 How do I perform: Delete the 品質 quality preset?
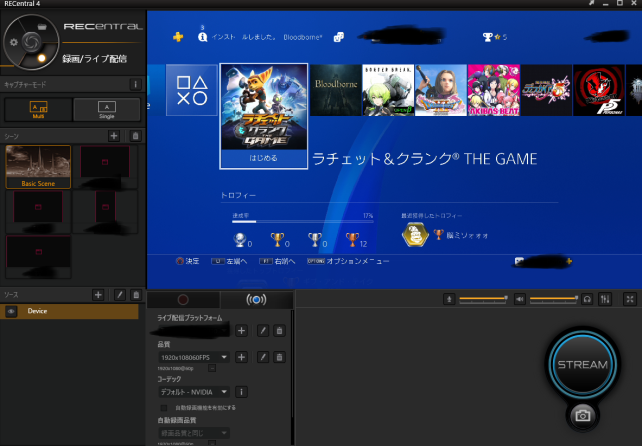pos(280,357)
